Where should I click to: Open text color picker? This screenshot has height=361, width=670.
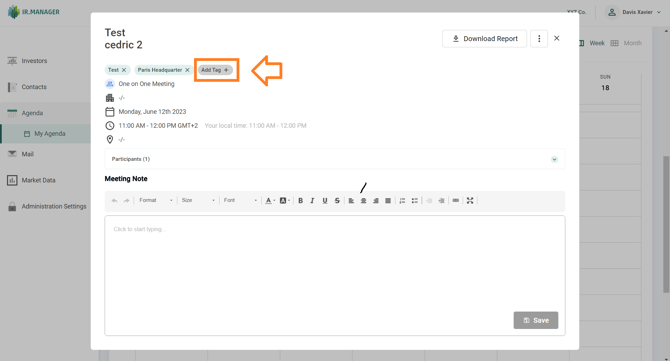[270, 200]
